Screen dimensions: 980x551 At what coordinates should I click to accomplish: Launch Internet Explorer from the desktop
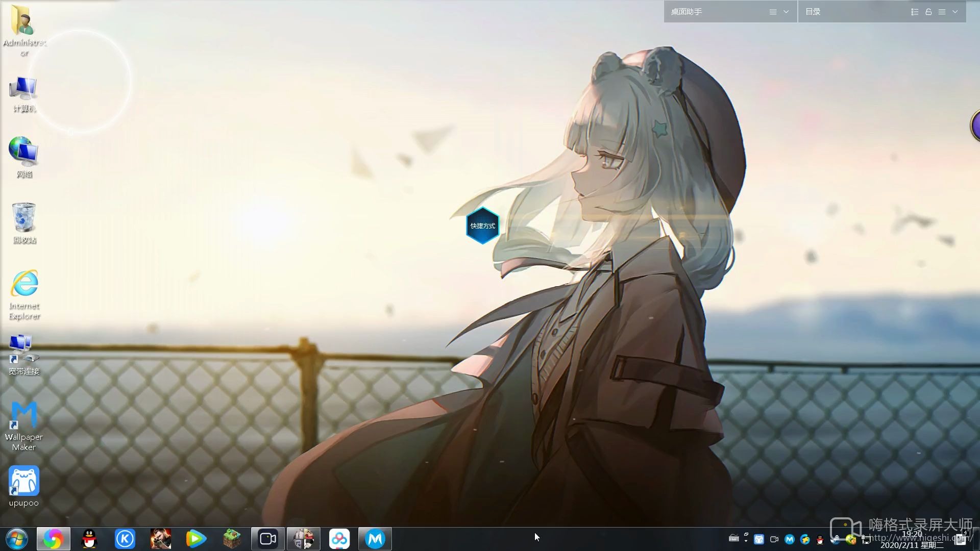point(24,295)
